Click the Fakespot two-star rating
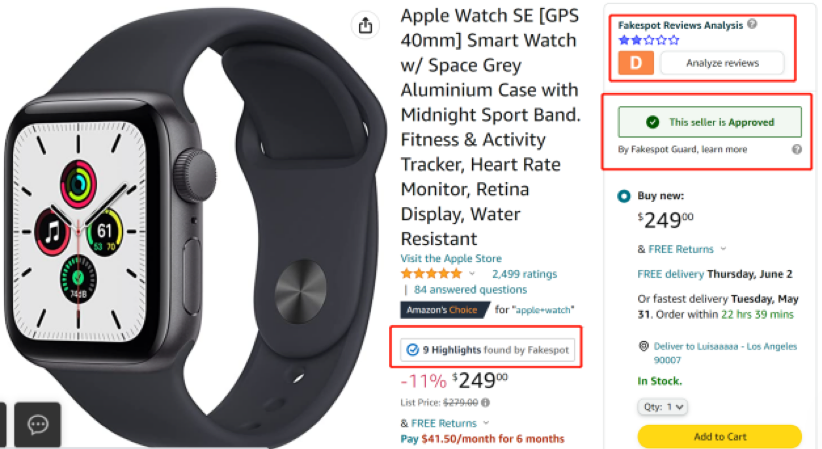The height and width of the screenshot is (449, 822). [x=648, y=40]
